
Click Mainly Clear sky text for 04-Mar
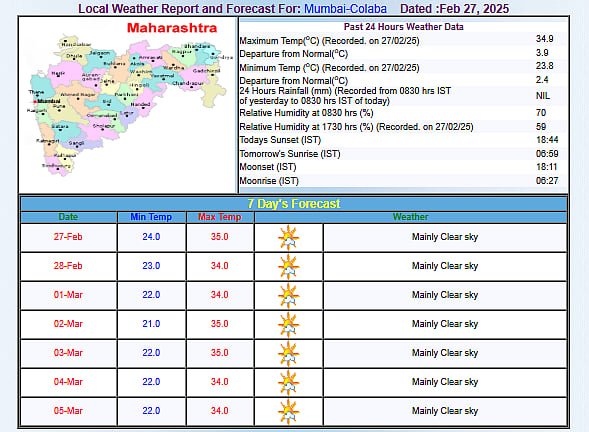point(445,382)
